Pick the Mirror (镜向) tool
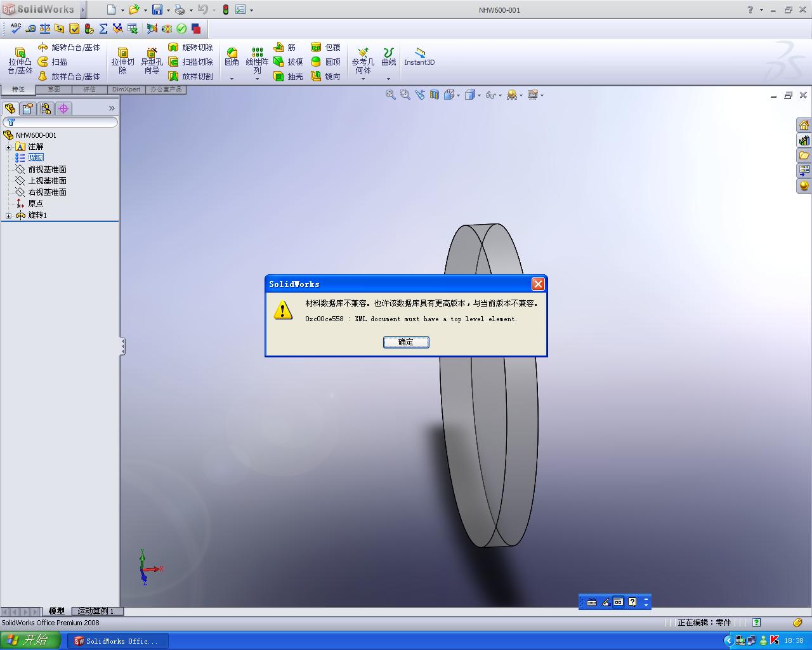 [325, 77]
